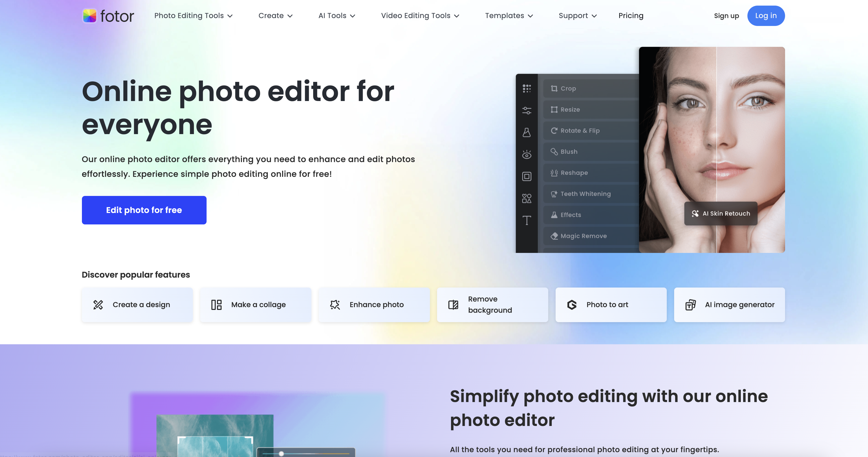Viewport: 868px width, 457px height.
Task: Click the Online photo editor for everyone heading
Action: [x=238, y=108]
